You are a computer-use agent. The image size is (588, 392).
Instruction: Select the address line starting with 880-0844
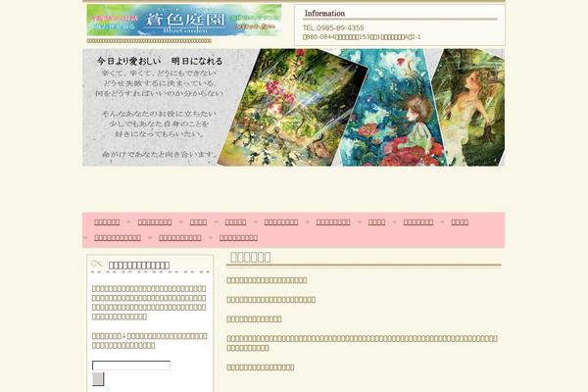tap(362, 37)
